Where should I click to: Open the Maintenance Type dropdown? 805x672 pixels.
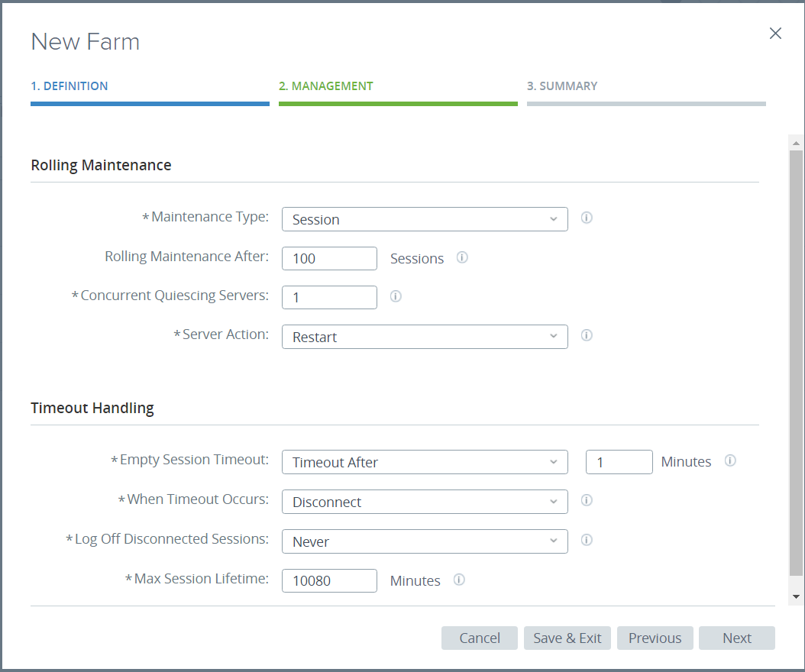pyautogui.click(x=425, y=219)
